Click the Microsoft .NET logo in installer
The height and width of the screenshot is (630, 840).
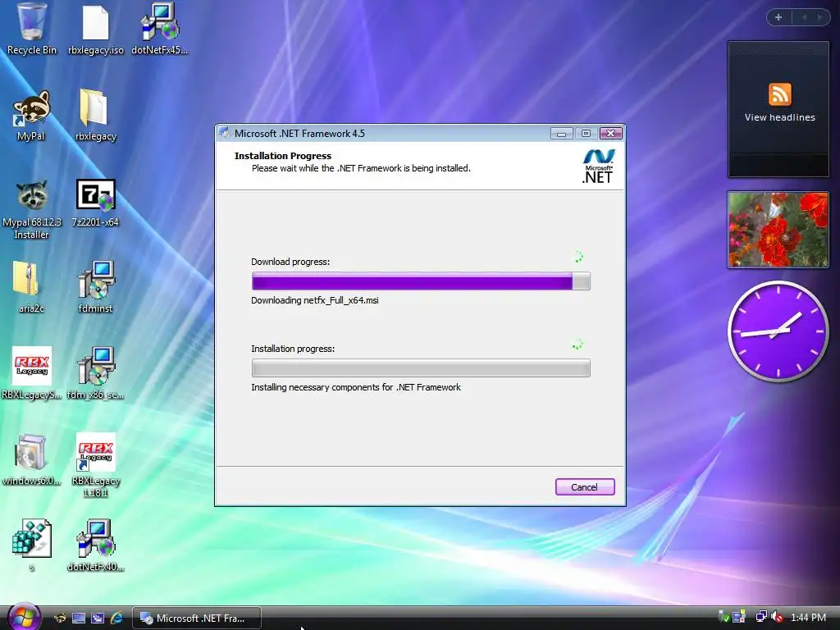pos(598,166)
